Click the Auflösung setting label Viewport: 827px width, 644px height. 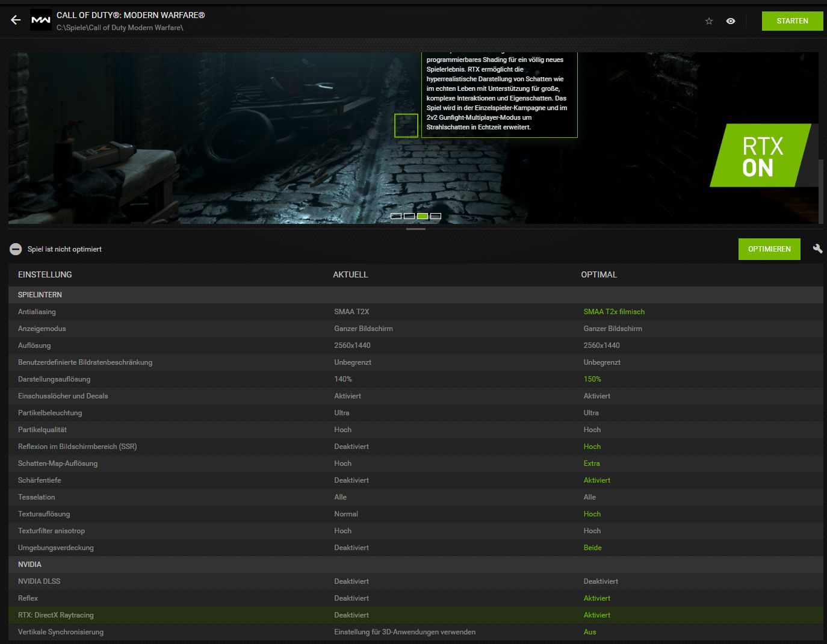[34, 345]
